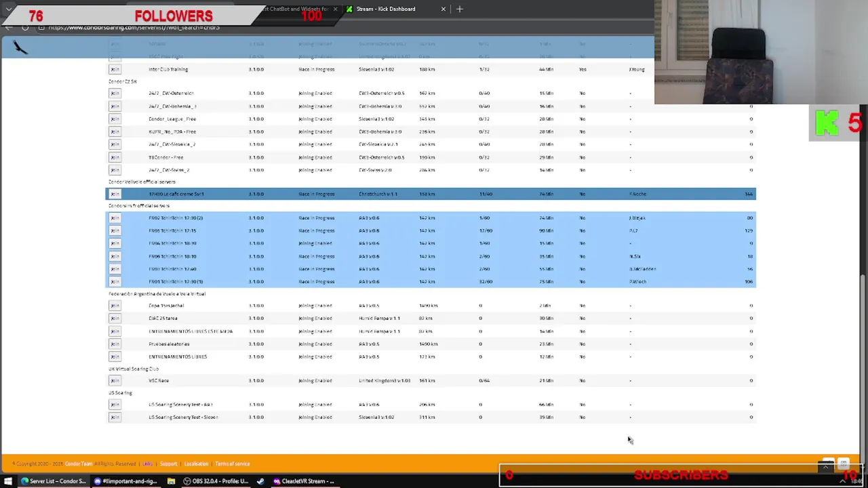Image resolution: width=868 pixels, height=488 pixels.
Task: Join FR01 TchinTchin 17:30 (1) server
Action: 115,281
